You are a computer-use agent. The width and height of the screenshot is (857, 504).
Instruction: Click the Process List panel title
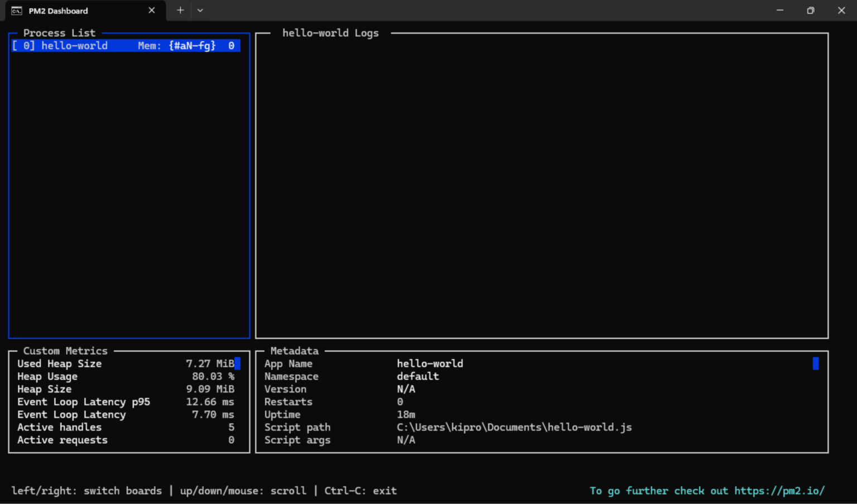(59, 33)
